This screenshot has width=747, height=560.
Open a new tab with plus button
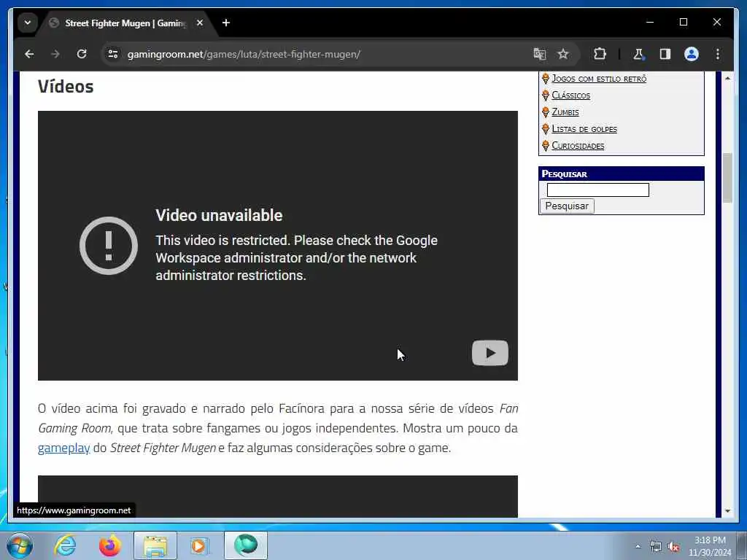click(x=226, y=23)
